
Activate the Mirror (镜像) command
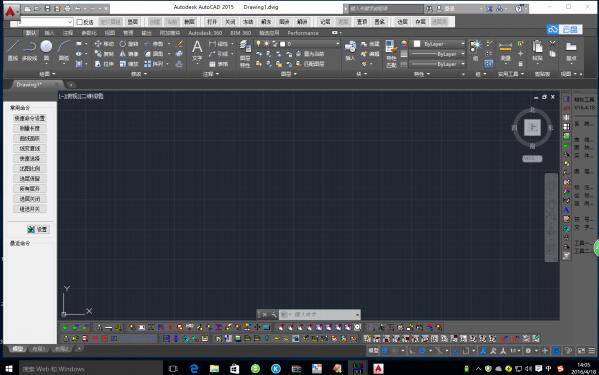(x=129, y=54)
